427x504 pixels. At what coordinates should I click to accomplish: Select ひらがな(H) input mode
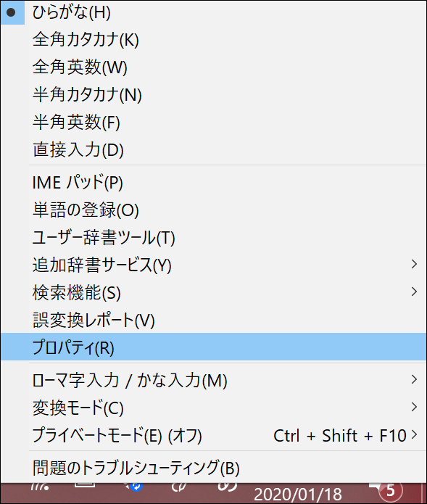pyautogui.click(x=213, y=12)
